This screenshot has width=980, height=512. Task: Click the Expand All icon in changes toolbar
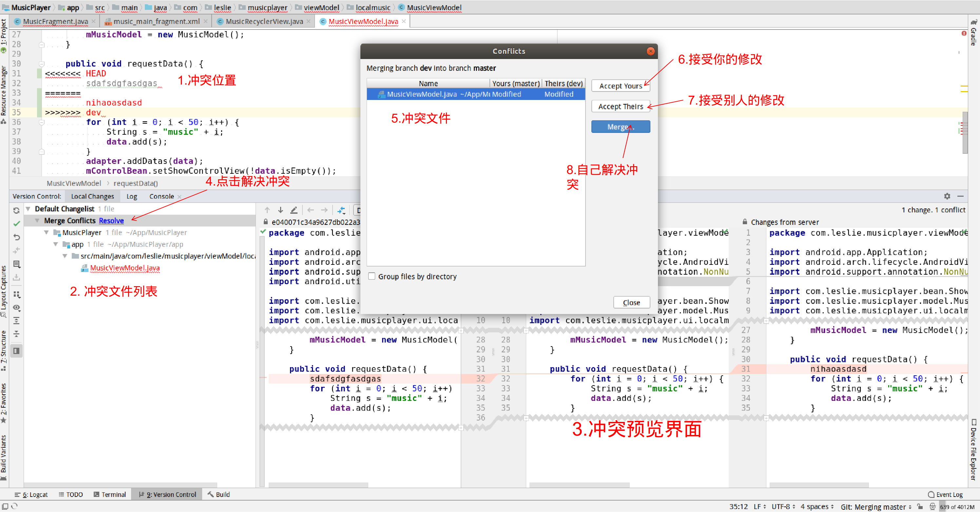[16, 321]
